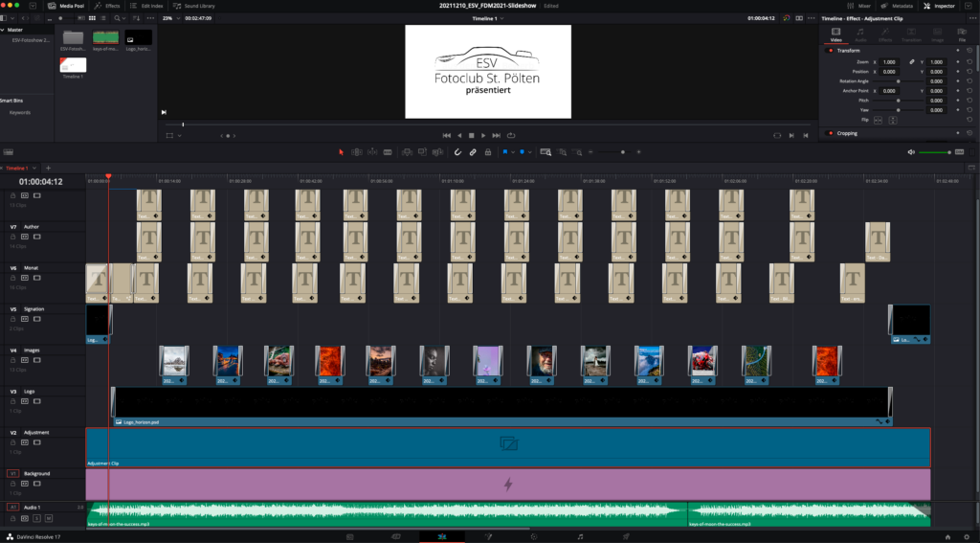This screenshot has width=980, height=543.
Task: Switch to the Inspector File tab
Action: [x=962, y=35]
